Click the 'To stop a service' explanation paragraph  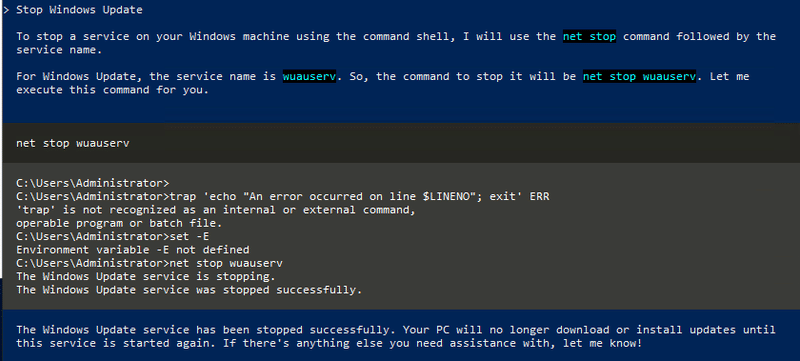point(396,43)
